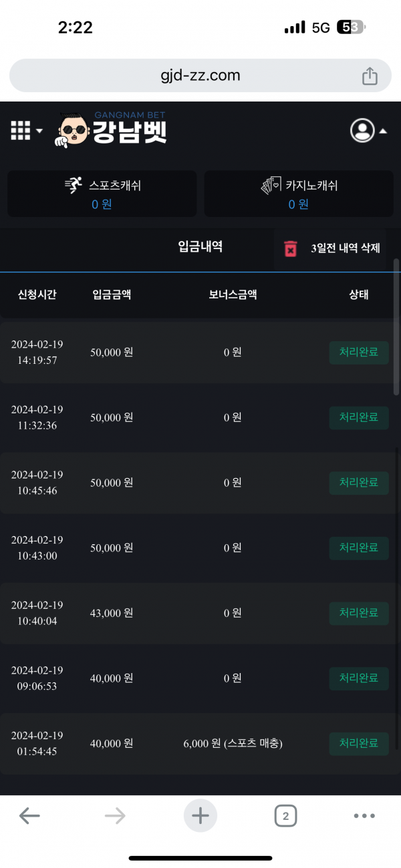Tap 처리완료 status for 01:54:45 deposit

(359, 743)
